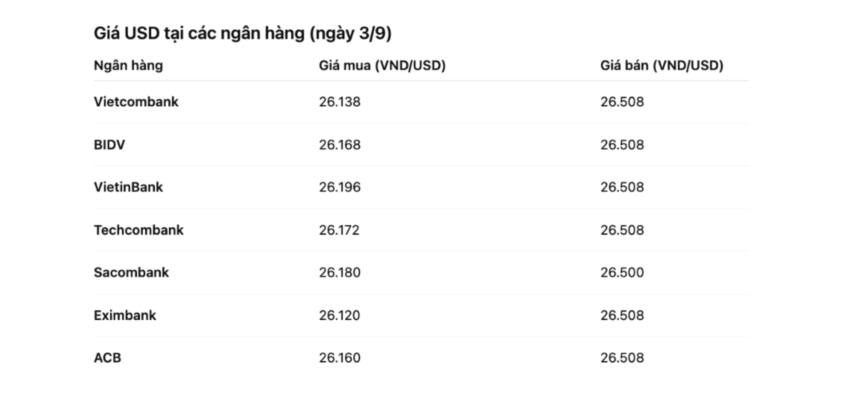Click the BIDV bank name
Viewport: 868px width, 410px height.
[109, 145]
